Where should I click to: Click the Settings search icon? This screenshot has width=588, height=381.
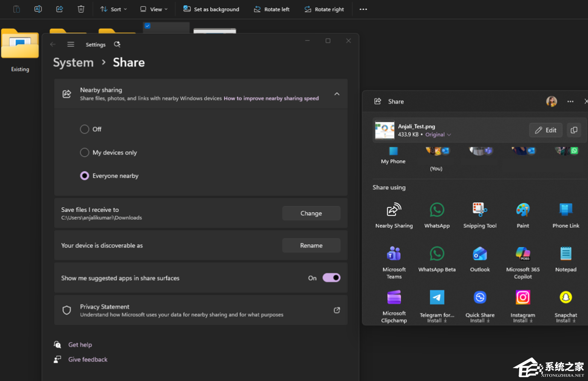point(117,44)
